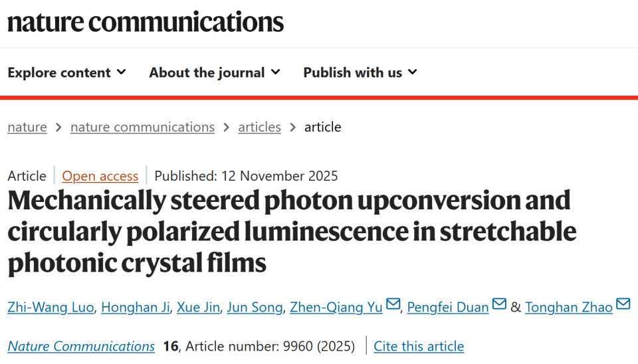This screenshot has width=638, height=364.
Task: Open author Honghan Ji's details
Action: [x=136, y=307]
